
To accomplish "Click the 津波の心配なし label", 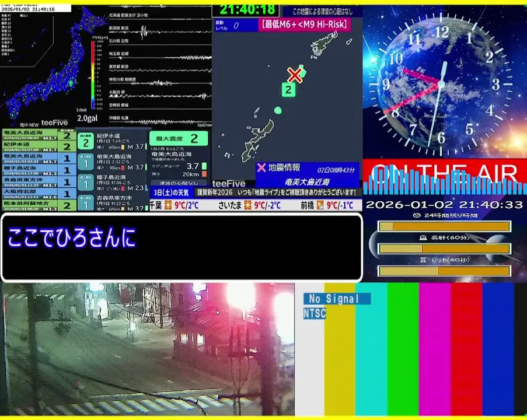I will tap(179, 183).
